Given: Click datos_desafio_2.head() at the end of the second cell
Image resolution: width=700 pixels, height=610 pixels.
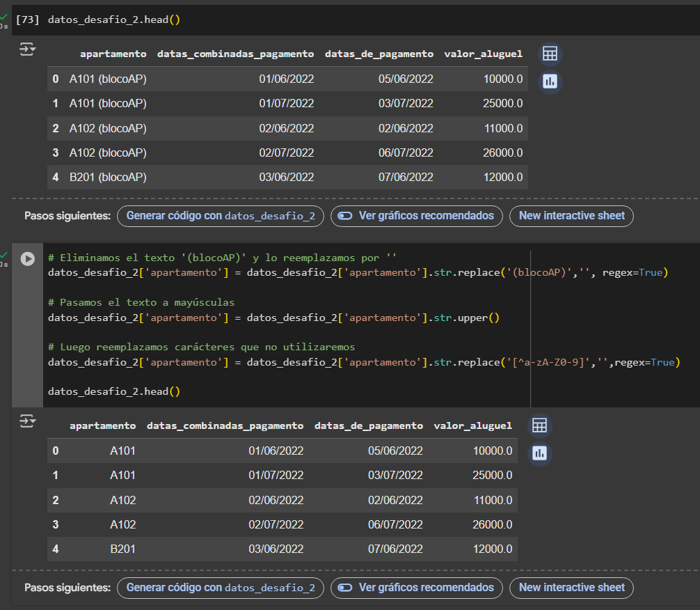Looking at the screenshot, I should pos(114,391).
